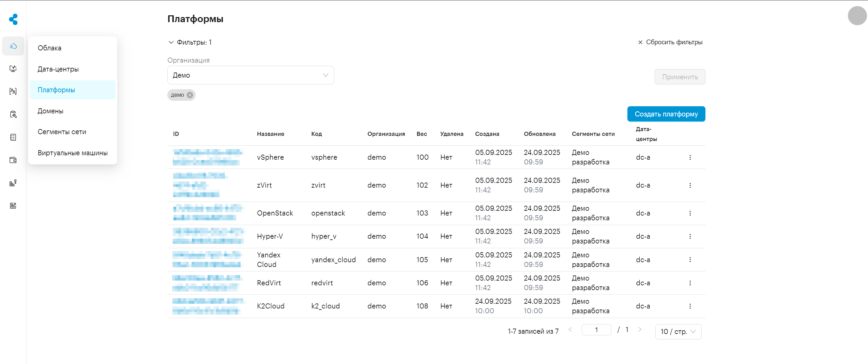Open actions menu for OpenStack row
868x364 pixels.
click(690, 213)
